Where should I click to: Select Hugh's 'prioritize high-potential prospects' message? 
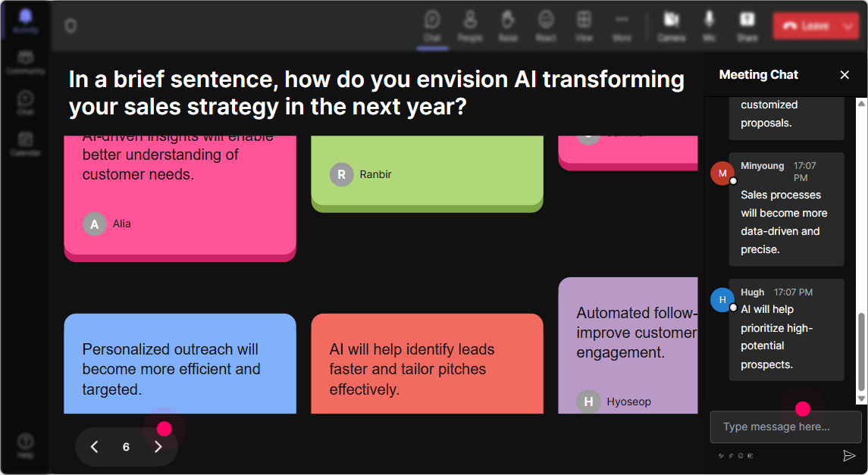tap(786, 330)
